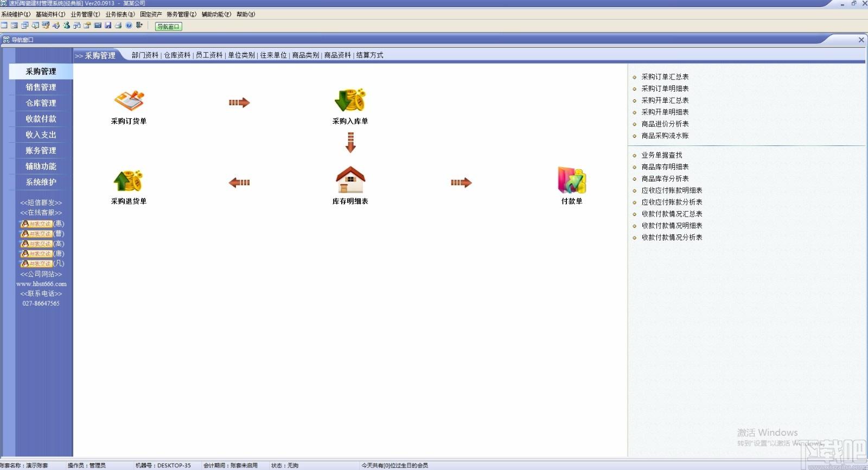Visit www.hbst666.com company website link
This screenshot has height=470, width=868.
(x=41, y=284)
